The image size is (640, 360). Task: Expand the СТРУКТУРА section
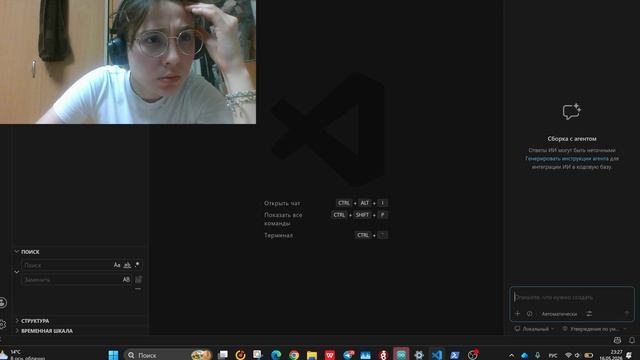(80, 321)
